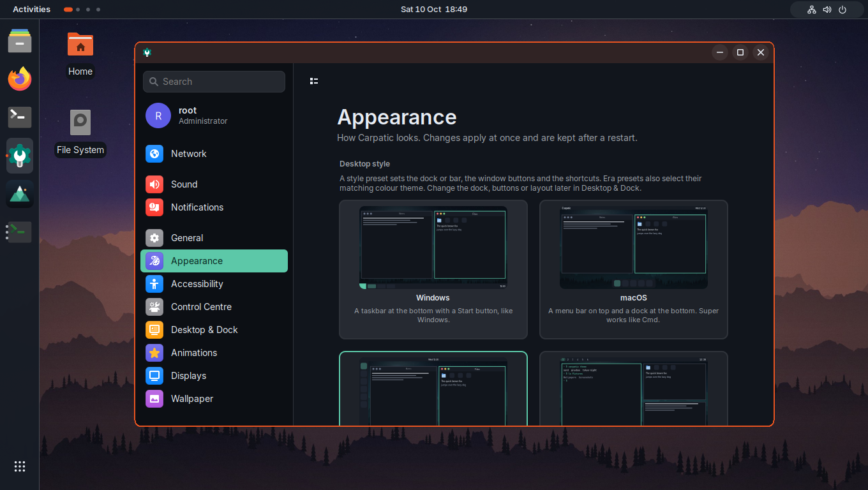
Task: Go to General via its gear icon
Action: point(154,238)
